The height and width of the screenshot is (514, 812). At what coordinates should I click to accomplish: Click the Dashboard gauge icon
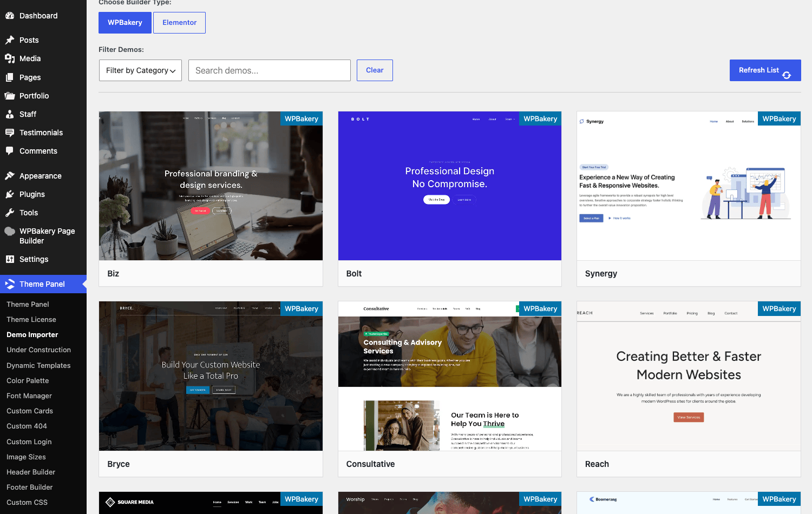(x=10, y=16)
